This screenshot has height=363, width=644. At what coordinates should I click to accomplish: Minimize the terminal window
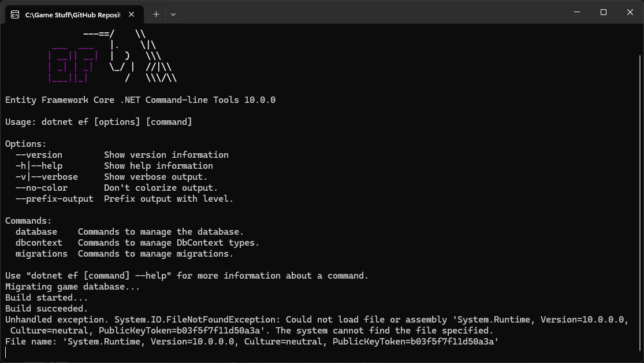coord(576,12)
